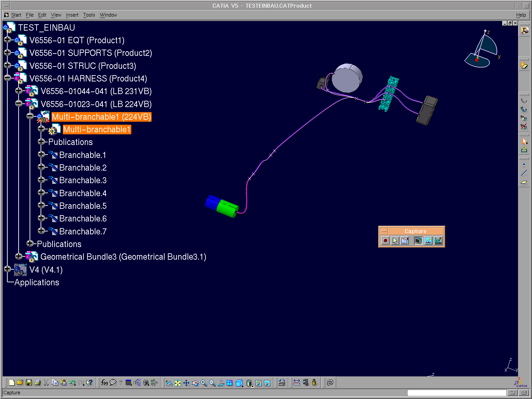Select the Pan arrows tool
Image resolution: width=532 pixels, height=399 pixels.
point(187,383)
